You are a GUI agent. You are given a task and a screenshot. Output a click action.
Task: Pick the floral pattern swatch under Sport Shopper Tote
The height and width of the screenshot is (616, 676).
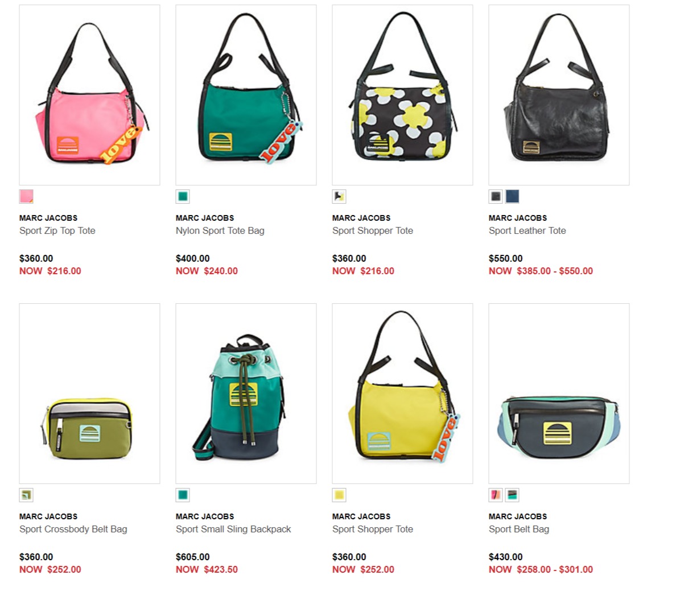[x=339, y=197]
